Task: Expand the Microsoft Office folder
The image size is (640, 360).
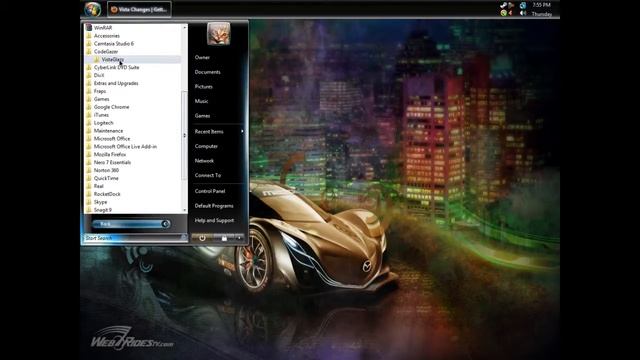Action: coord(112,139)
